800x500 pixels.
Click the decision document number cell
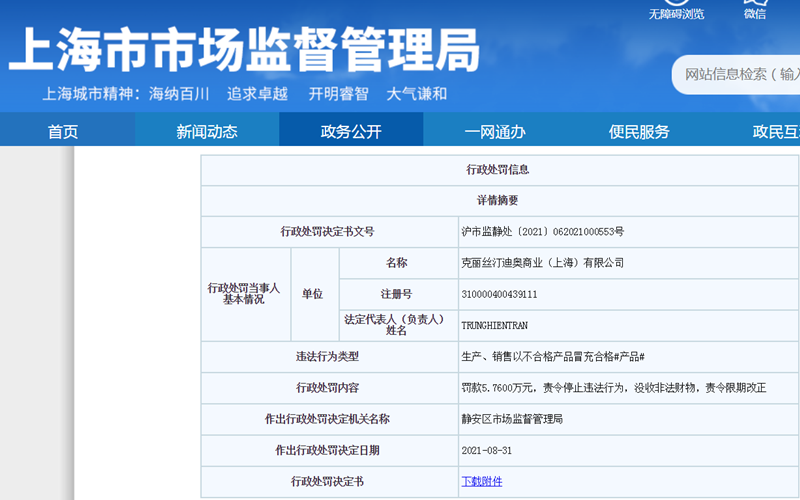[628, 232]
